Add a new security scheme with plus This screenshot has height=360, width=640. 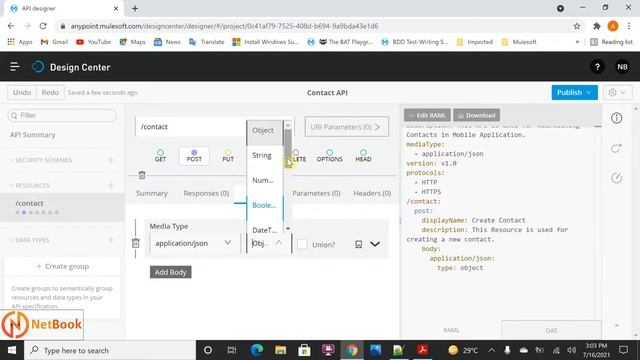pyautogui.click(x=111, y=160)
